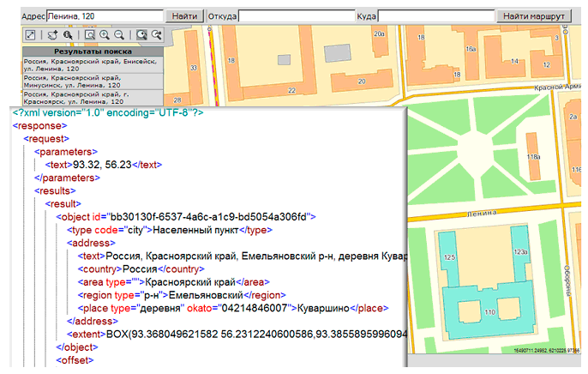Select the pan map tool

pyautogui.click(x=51, y=34)
